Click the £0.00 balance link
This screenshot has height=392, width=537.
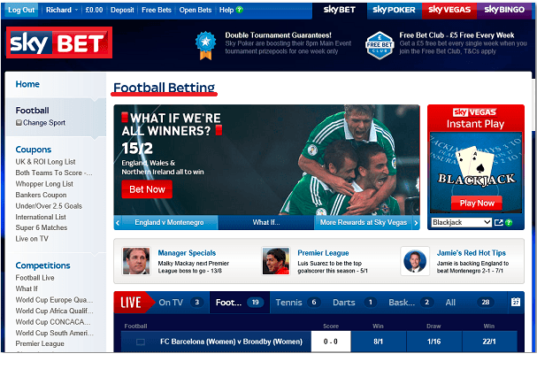[94, 10]
